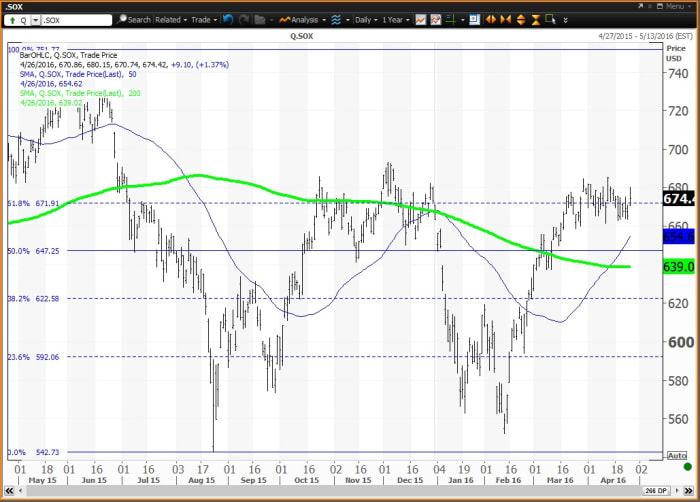The image size is (700, 502).
Task: Click the scrollbar left single arrow
Action: pos(20,491)
